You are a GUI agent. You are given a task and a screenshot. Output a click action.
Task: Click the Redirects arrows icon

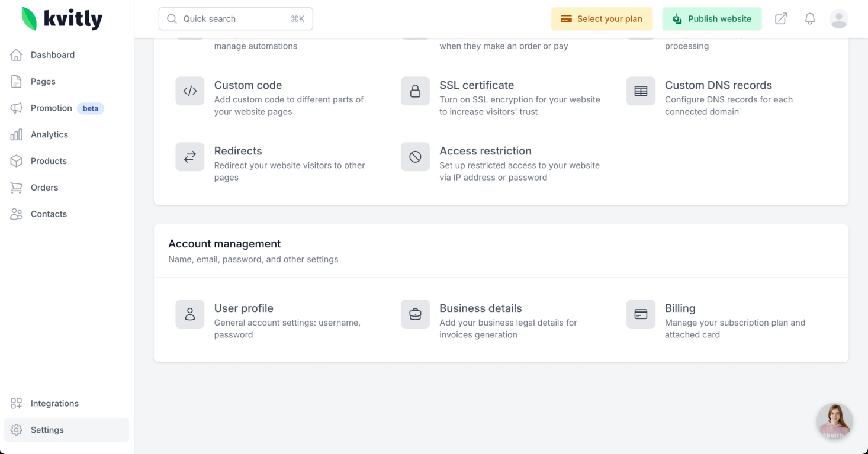pos(190,157)
